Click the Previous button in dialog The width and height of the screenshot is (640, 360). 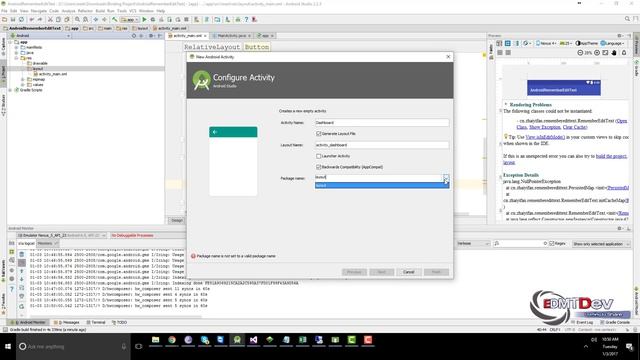pos(354,272)
